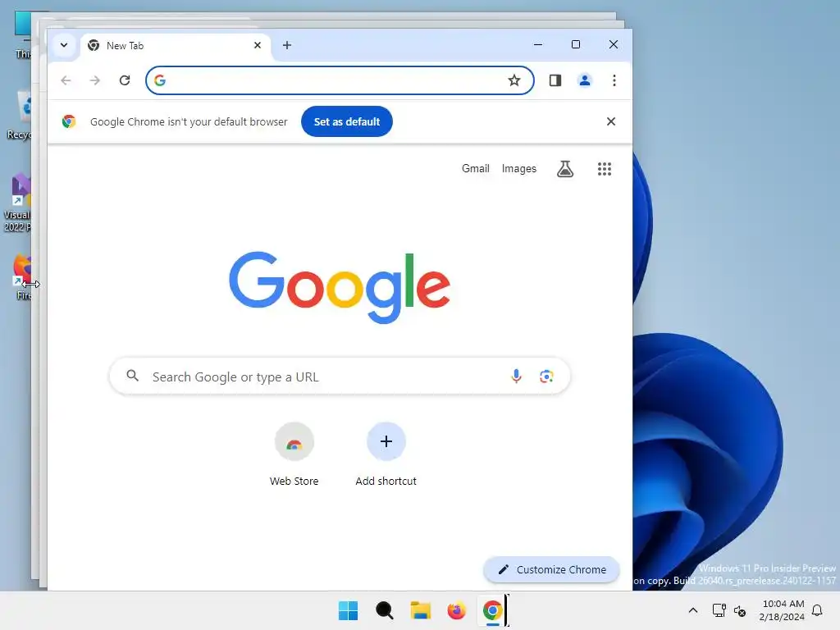Click Chrome icon in taskbar
840x630 pixels.
click(492, 610)
